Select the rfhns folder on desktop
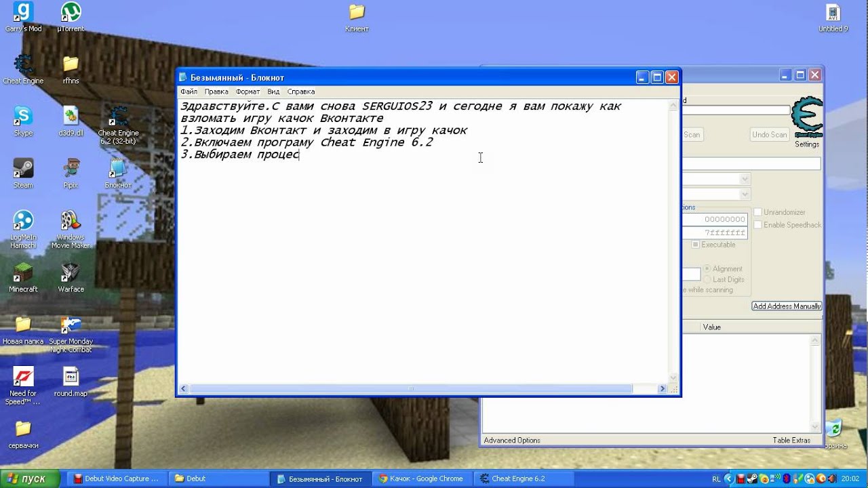This screenshot has width=868, height=488. (x=71, y=69)
